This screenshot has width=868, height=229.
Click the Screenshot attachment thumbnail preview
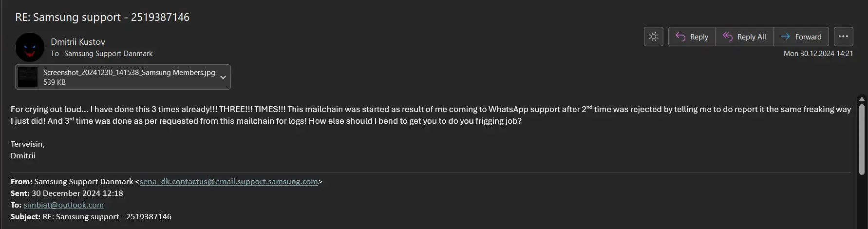coord(28,77)
